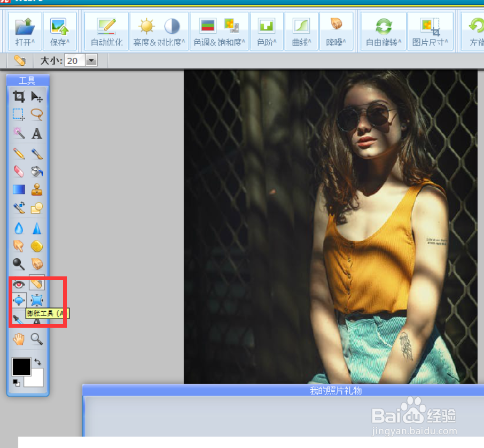Open the black foreground color swatch
The width and height of the screenshot is (484, 448).
(x=21, y=367)
